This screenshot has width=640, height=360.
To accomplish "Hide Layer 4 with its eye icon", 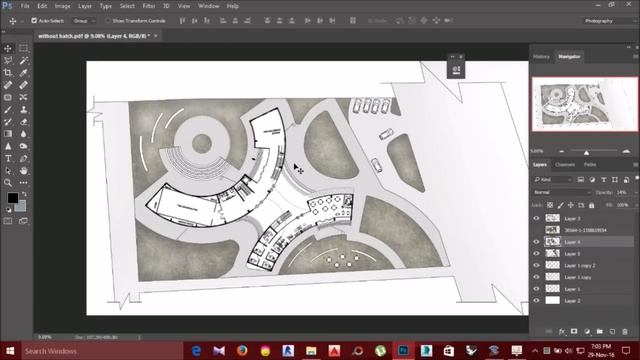I will [536, 242].
